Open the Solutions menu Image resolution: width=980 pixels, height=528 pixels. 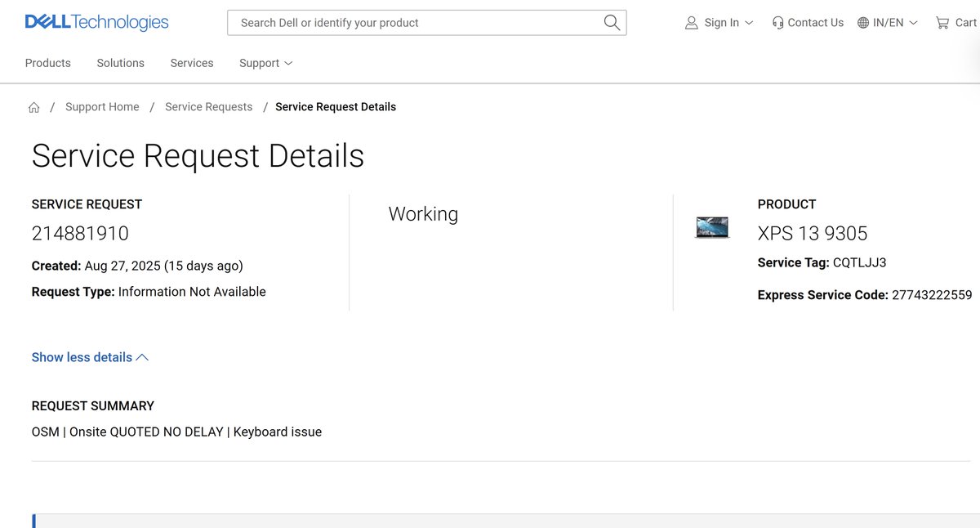coord(120,63)
